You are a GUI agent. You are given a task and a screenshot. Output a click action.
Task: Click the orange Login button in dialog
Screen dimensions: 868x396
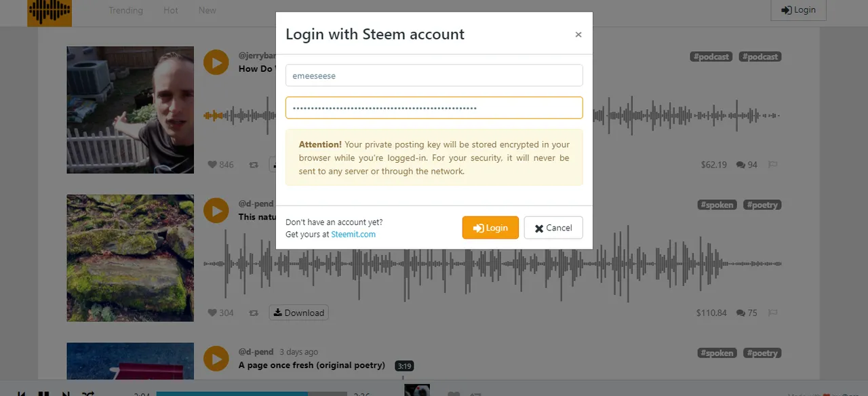tap(490, 228)
